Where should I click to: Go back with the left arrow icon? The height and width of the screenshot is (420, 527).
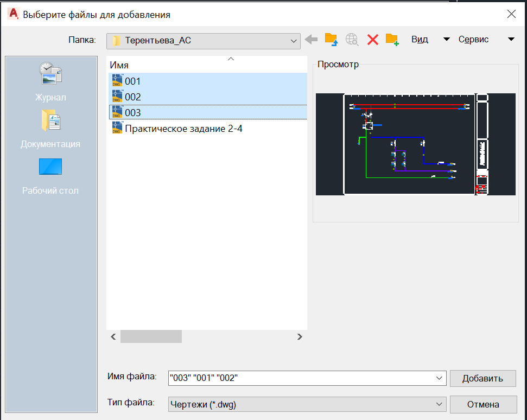pyautogui.click(x=311, y=40)
